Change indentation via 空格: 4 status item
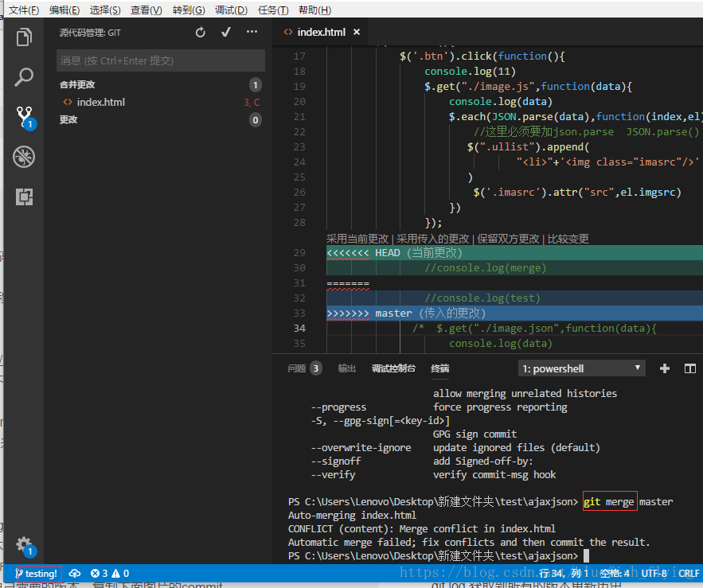Viewport: 703px width, 588px height. pyautogui.click(x=615, y=573)
